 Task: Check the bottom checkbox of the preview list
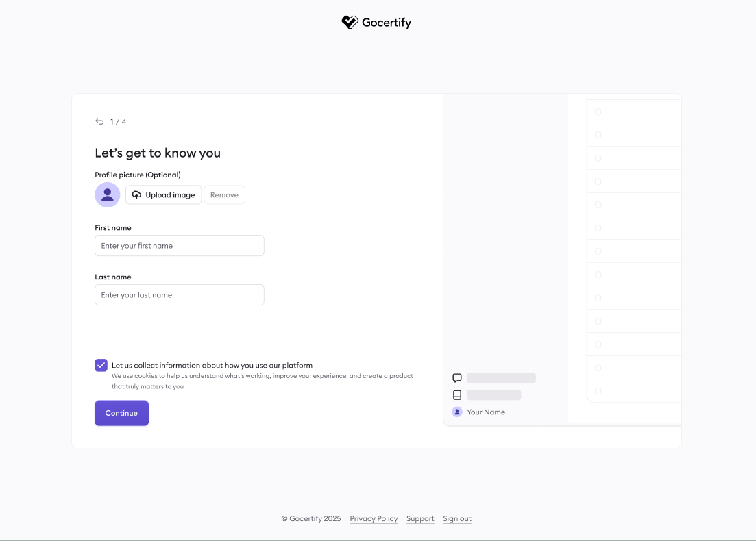598,390
